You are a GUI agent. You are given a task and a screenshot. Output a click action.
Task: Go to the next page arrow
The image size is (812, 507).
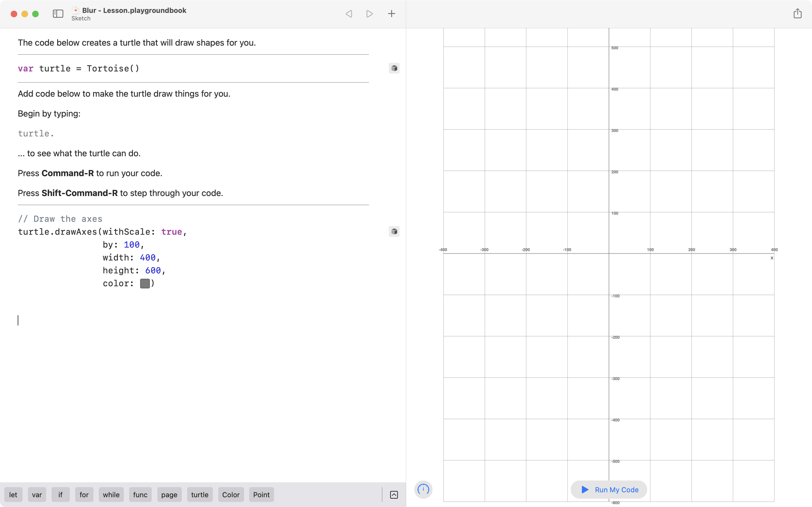pos(369,14)
